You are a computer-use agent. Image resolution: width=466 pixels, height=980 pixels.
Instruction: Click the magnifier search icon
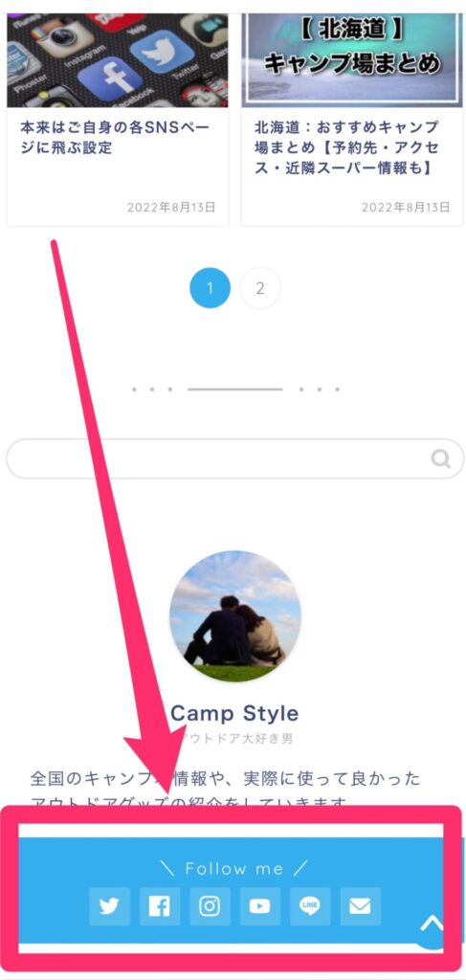441,459
